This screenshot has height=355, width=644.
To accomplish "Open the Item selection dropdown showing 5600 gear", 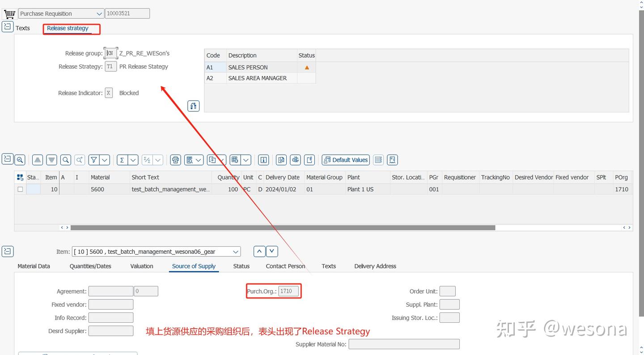I will (236, 251).
